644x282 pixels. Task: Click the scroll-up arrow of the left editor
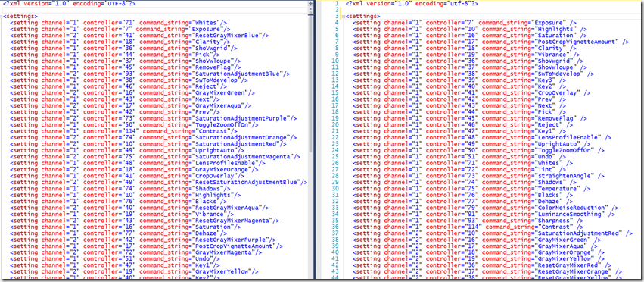click(x=310, y=9)
